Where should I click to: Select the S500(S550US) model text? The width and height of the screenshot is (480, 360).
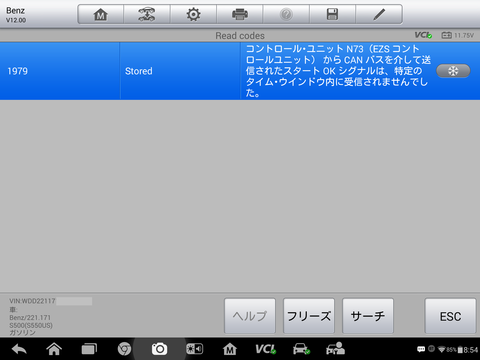(x=31, y=325)
